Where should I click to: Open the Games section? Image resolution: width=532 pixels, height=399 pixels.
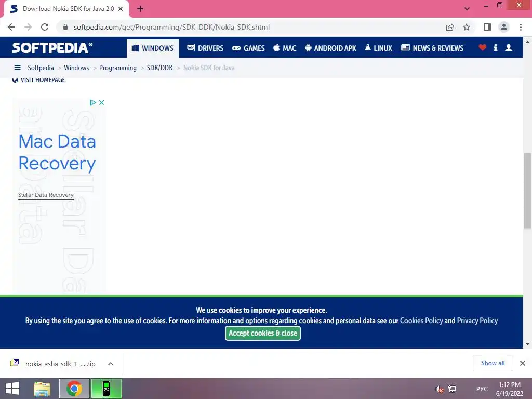248,48
